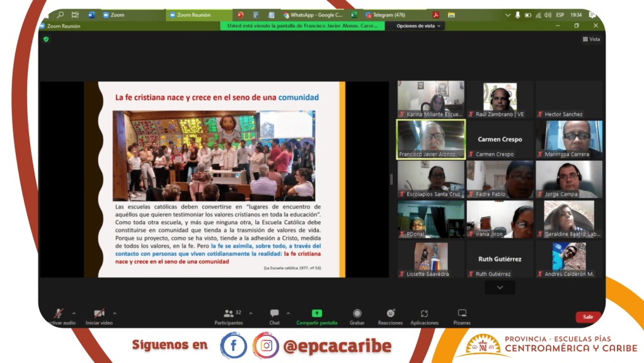The image size is (644, 363).
Task: Expand video options arrow beside camera
Action: click(115, 313)
